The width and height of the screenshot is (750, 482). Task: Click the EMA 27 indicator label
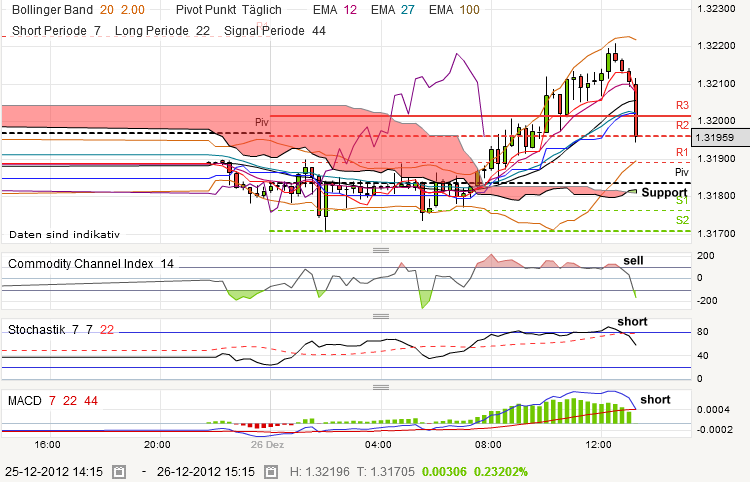point(393,10)
